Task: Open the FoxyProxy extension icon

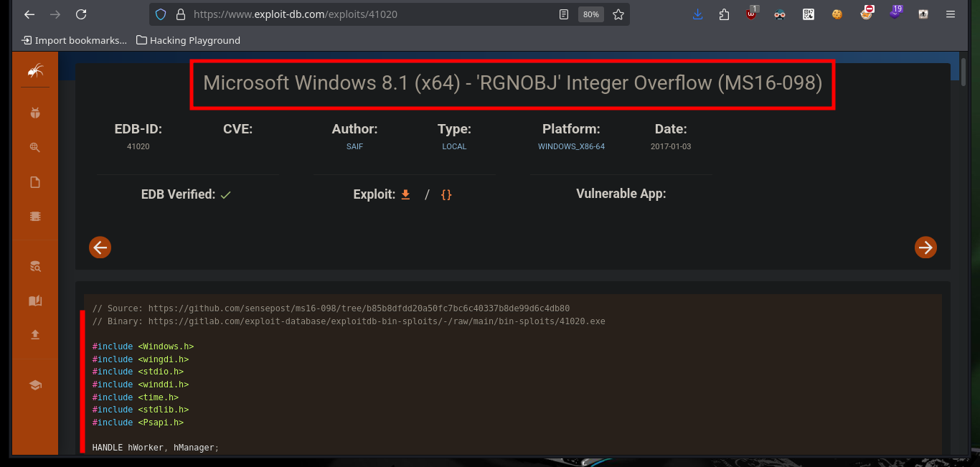Action: pyautogui.click(x=867, y=13)
